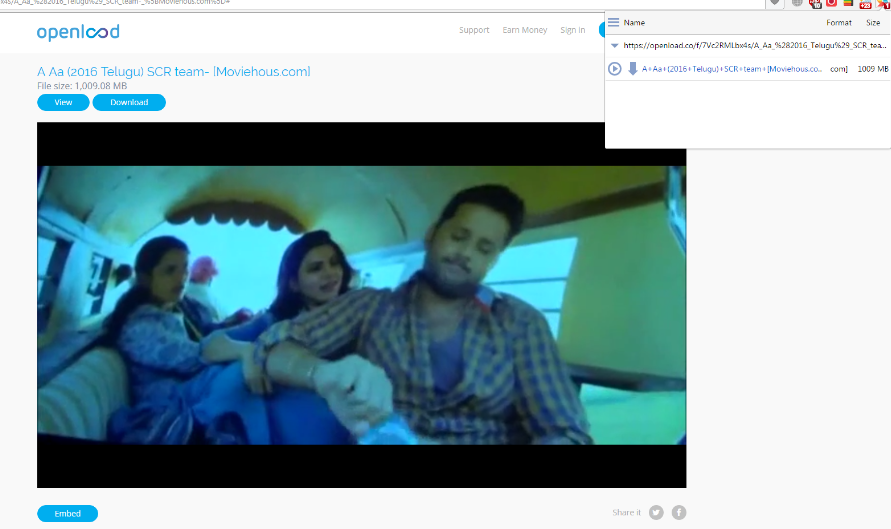Share on Facebook icon
The width and height of the screenshot is (891, 529).
click(x=679, y=513)
